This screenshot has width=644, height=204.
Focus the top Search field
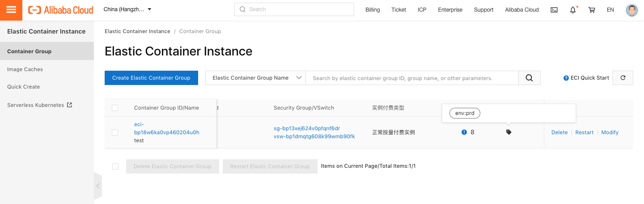[294, 9]
